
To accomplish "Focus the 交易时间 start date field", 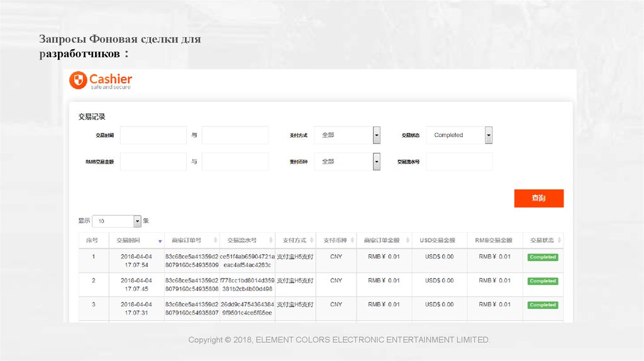I will [153, 135].
